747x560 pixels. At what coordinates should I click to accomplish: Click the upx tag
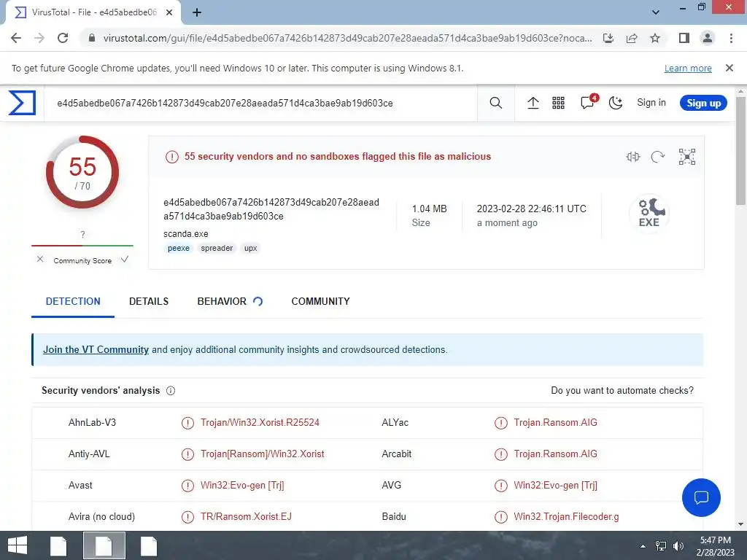click(251, 248)
